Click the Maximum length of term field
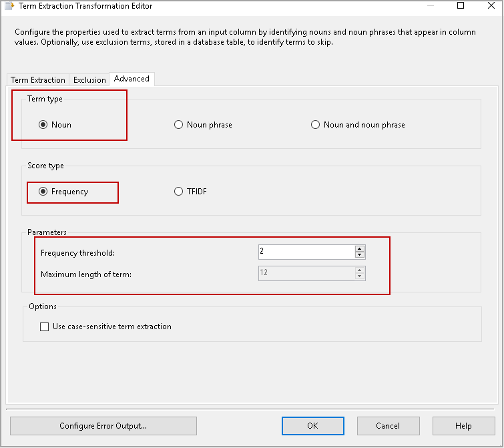 (x=306, y=273)
